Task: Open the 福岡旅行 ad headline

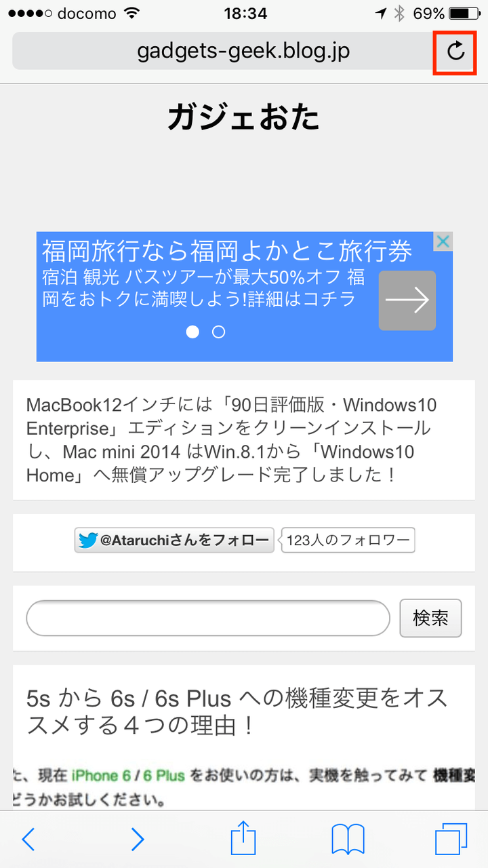Action: 227,251
